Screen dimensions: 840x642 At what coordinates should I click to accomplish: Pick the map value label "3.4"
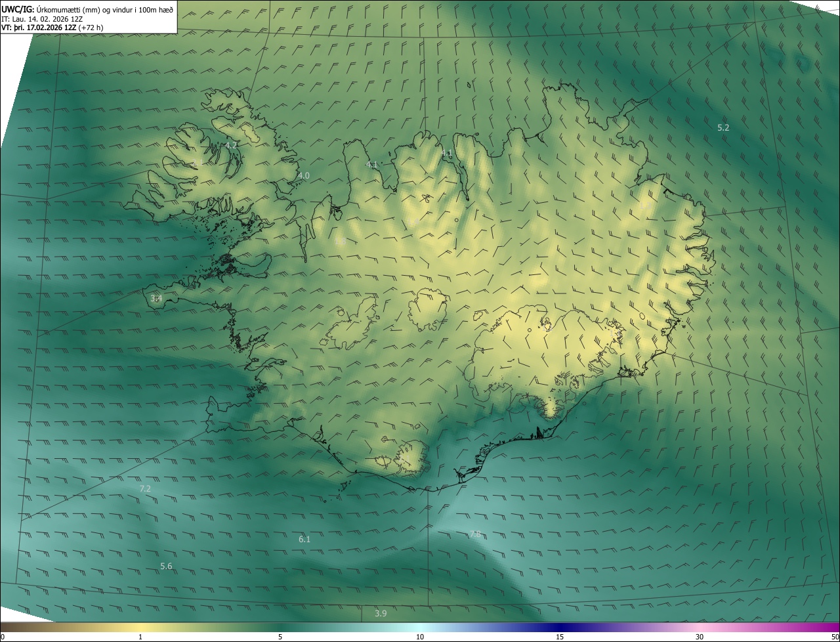coord(156,299)
